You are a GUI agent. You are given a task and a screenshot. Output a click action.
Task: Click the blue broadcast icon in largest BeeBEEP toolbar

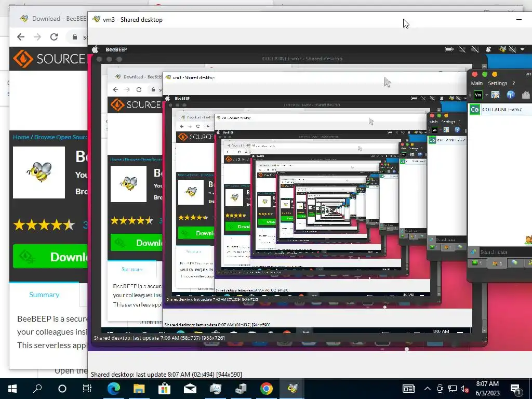[x=511, y=95]
